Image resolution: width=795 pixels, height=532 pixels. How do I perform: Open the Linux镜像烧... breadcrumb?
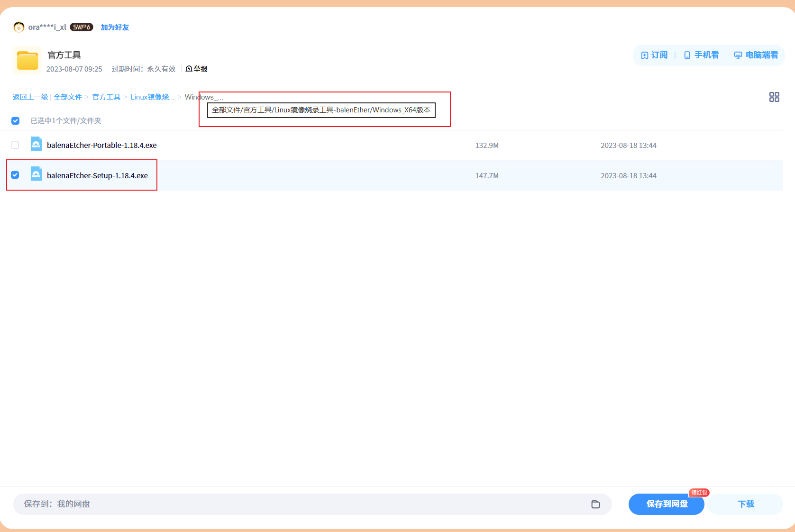(x=153, y=97)
